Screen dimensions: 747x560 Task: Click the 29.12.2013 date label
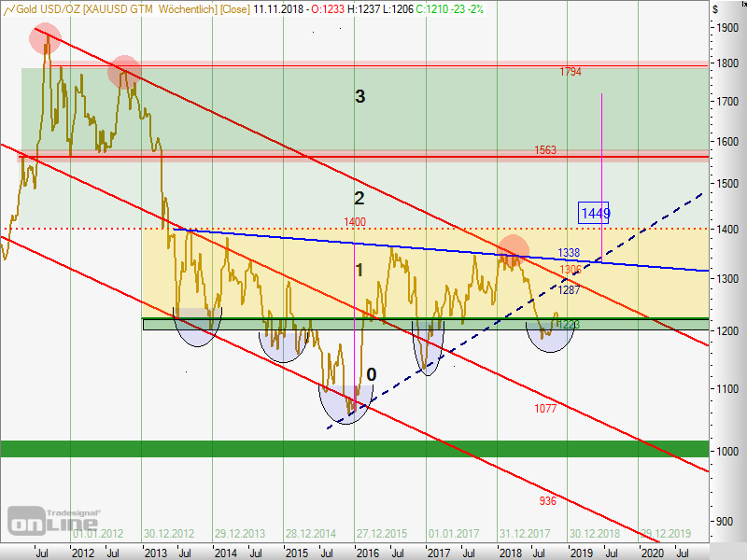(x=240, y=533)
